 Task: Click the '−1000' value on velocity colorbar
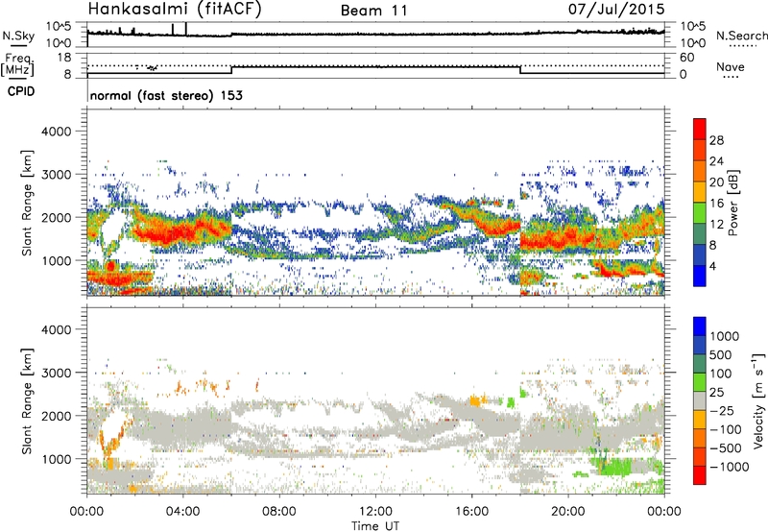(730, 467)
